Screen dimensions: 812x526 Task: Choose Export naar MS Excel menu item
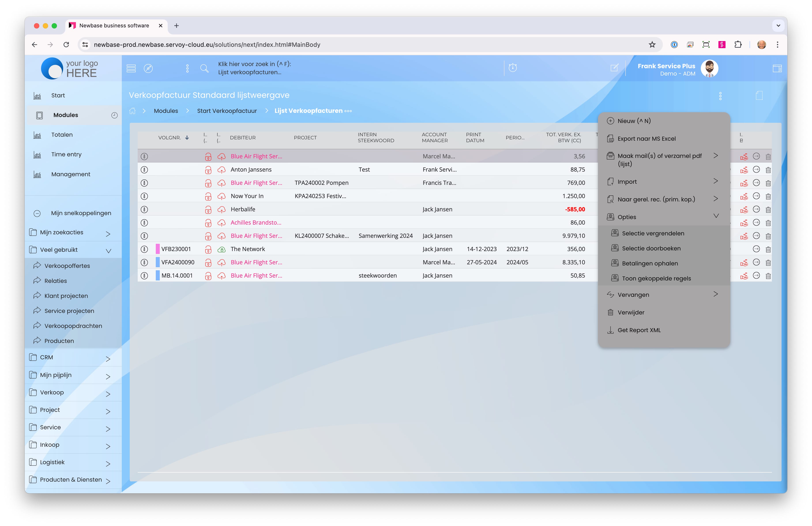(x=646, y=139)
